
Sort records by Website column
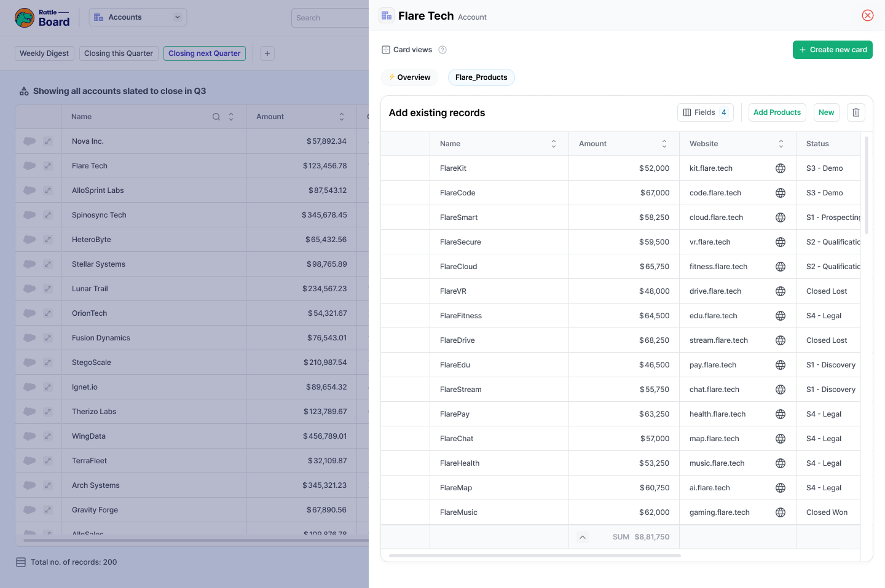[x=781, y=144]
